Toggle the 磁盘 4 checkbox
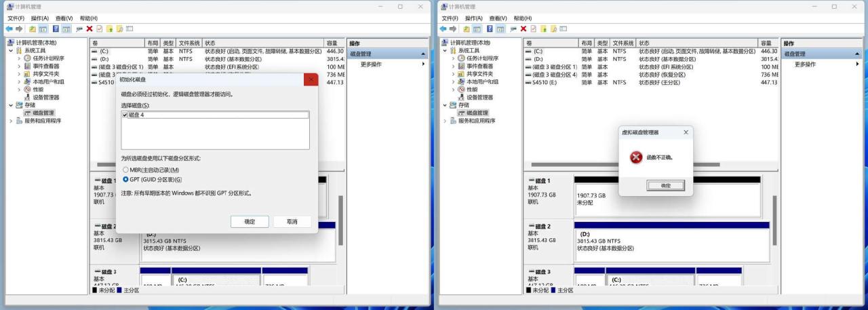The height and width of the screenshot is (310, 868). click(x=126, y=115)
